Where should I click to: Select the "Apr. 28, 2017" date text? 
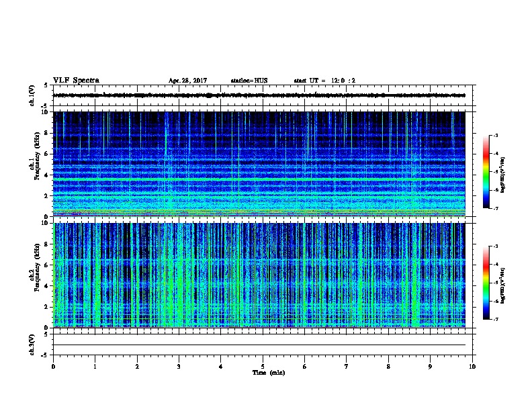pos(187,81)
